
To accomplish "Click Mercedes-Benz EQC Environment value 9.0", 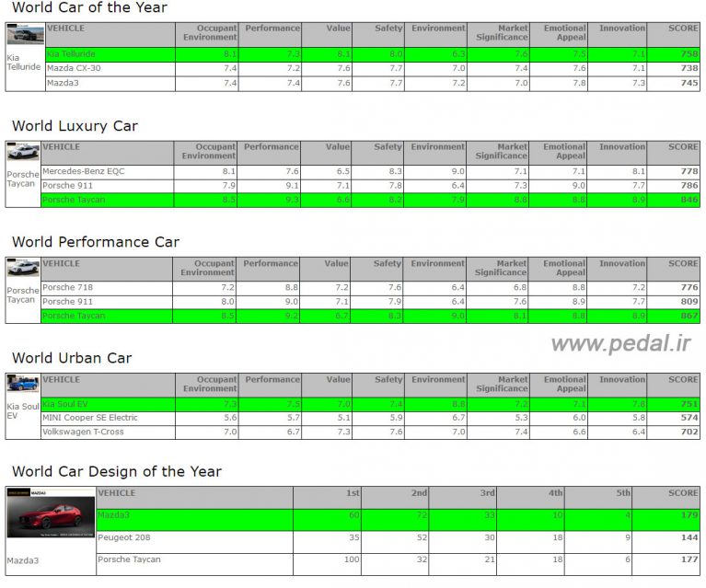I will click(x=458, y=171).
